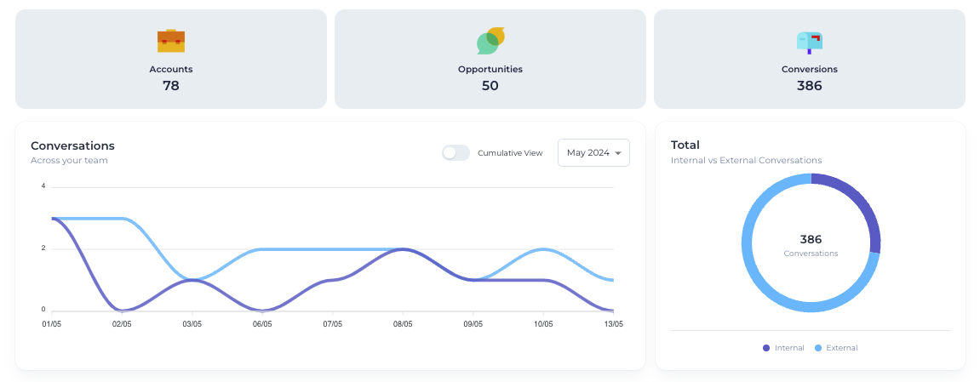
Task: Click the 08/05 date on chart axis
Action: 403,324
